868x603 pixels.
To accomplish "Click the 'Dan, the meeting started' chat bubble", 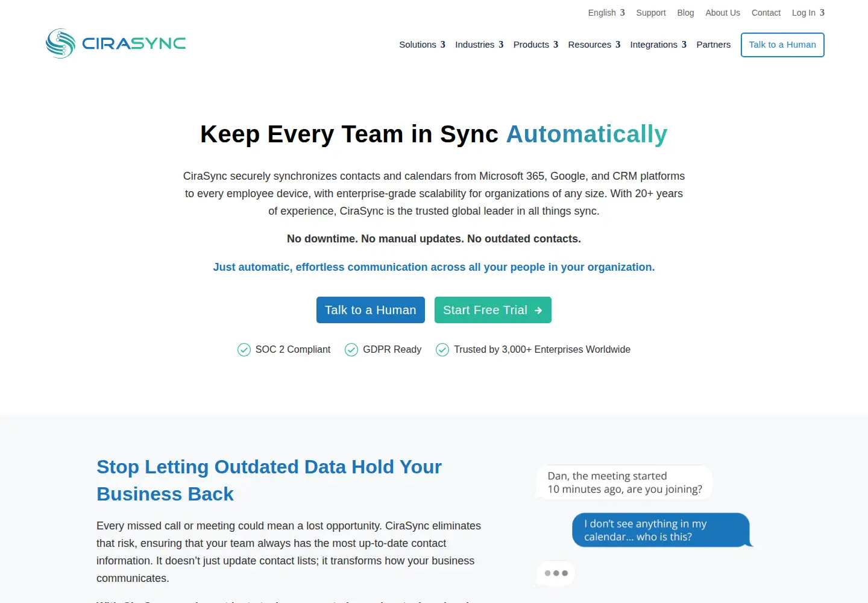I will (x=624, y=482).
